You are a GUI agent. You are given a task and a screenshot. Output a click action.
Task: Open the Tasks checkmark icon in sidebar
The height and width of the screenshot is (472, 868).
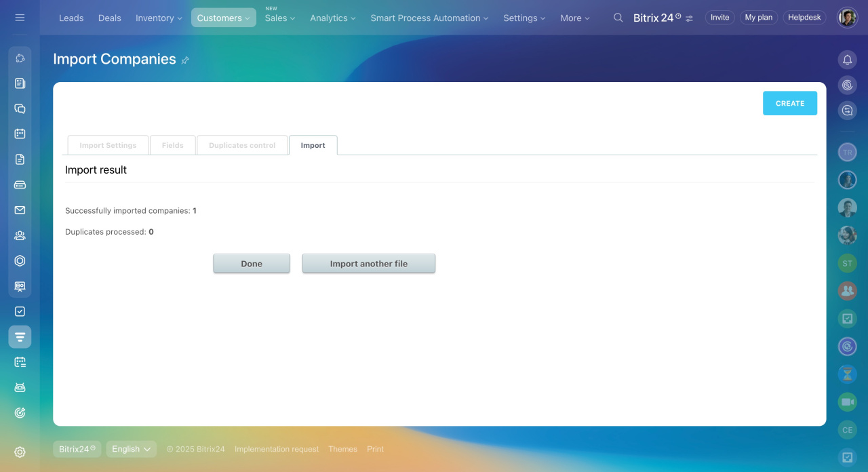pyautogui.click(x=20, y=311)
